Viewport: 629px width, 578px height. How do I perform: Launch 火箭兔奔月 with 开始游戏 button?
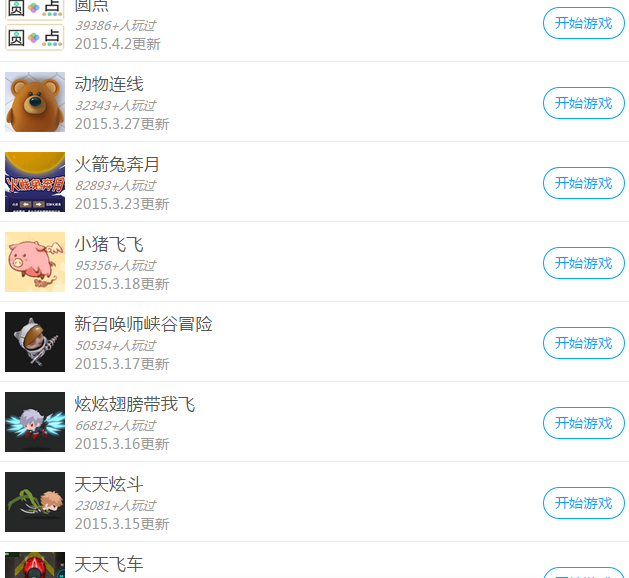[584, 183]
